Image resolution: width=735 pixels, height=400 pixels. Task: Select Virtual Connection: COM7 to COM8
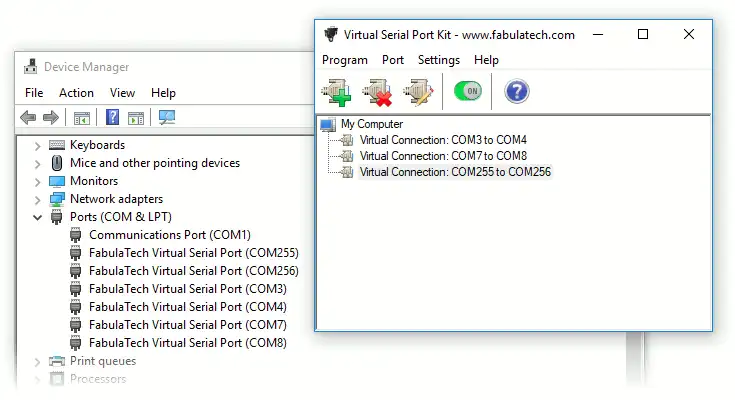[443, 156]
